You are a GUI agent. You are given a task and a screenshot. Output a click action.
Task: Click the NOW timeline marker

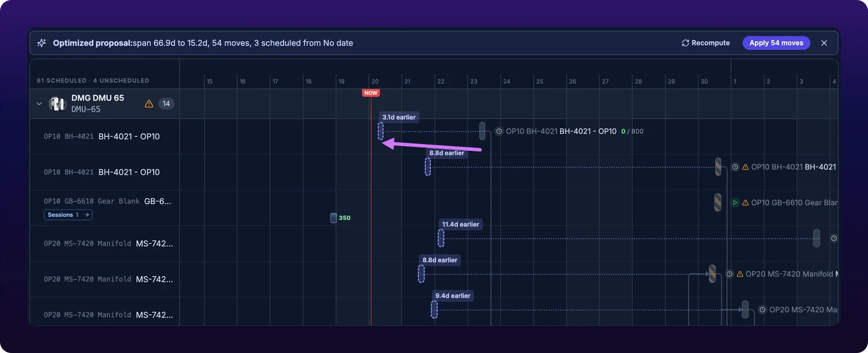click(x=371, y=93)
